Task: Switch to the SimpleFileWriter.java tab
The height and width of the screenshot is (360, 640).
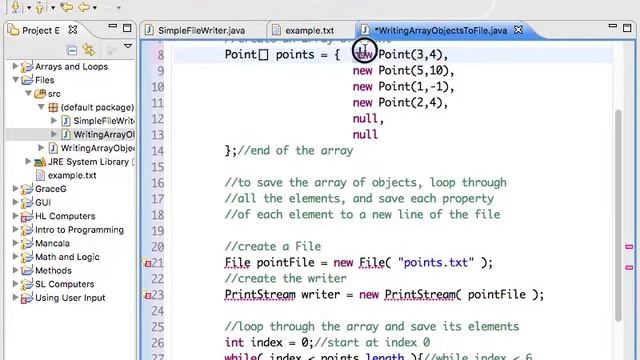Action: (201, 31)
